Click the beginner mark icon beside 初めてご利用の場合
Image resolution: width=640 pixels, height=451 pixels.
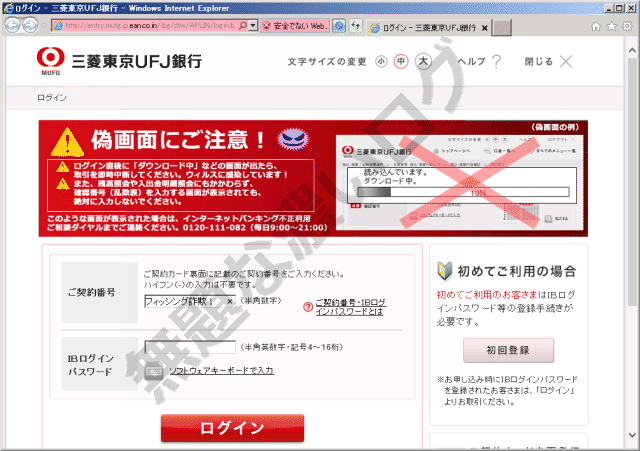445,271
